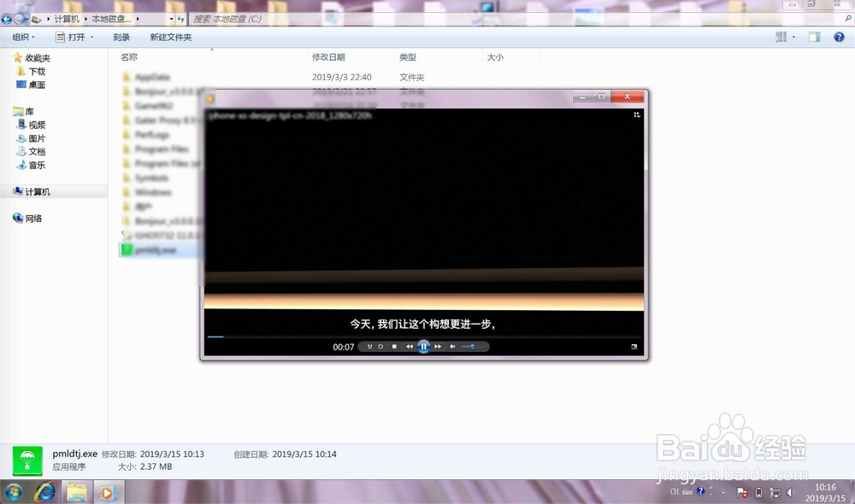
Task: Refresh the Explorer address bar
Action: click(x=180, y=19)
